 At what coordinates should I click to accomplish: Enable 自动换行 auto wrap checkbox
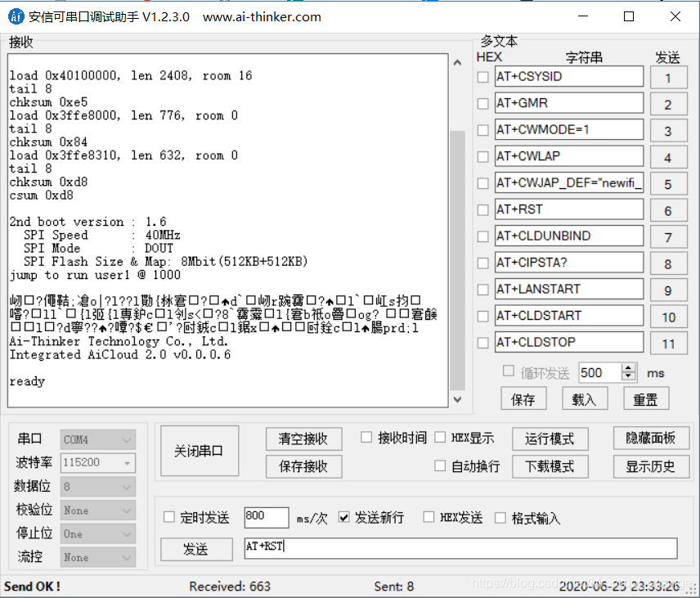point(440,465)
